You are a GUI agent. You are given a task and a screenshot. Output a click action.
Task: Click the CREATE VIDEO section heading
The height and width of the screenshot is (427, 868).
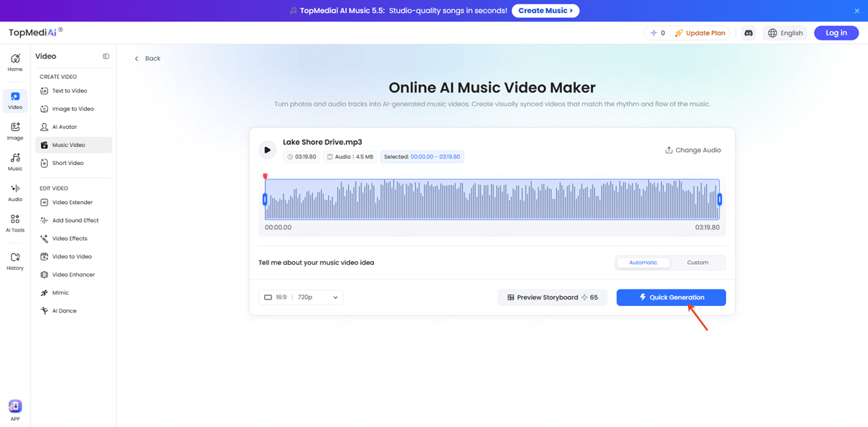[58, 77]
